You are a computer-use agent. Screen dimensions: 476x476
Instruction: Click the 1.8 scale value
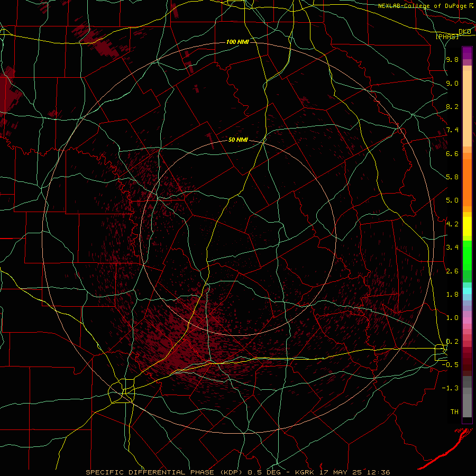452,294
